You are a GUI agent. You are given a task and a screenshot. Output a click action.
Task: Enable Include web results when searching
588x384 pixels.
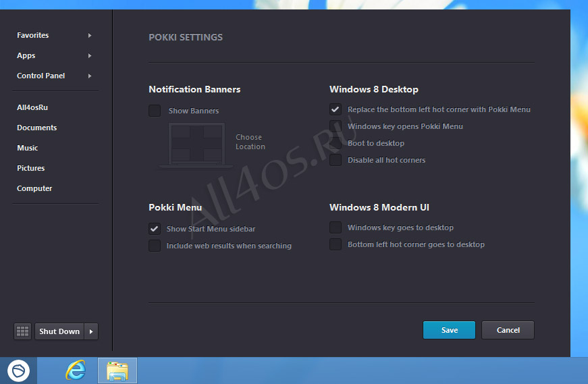pos(155,246)
